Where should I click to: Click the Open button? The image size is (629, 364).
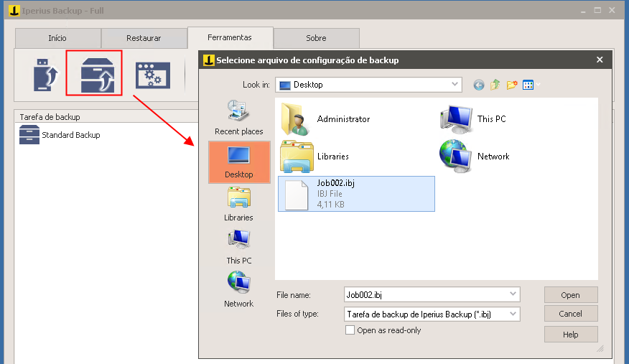coord(571,295)
